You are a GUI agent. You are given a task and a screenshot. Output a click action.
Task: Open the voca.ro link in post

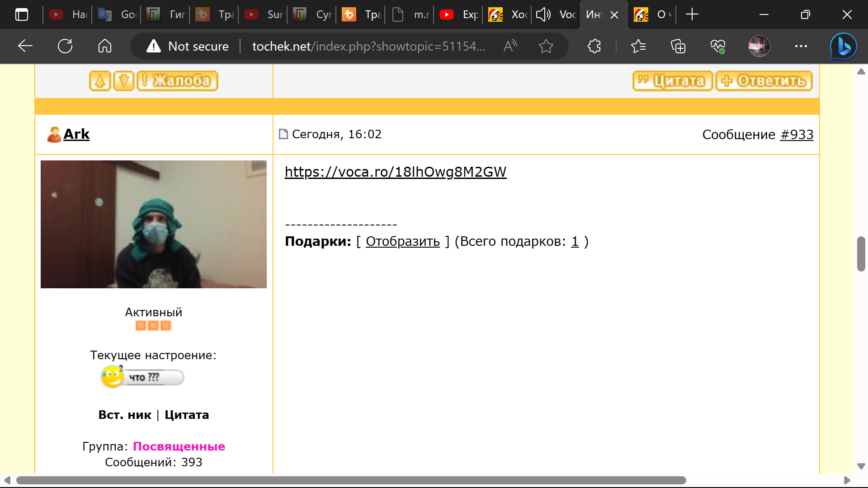pos(395,172)
